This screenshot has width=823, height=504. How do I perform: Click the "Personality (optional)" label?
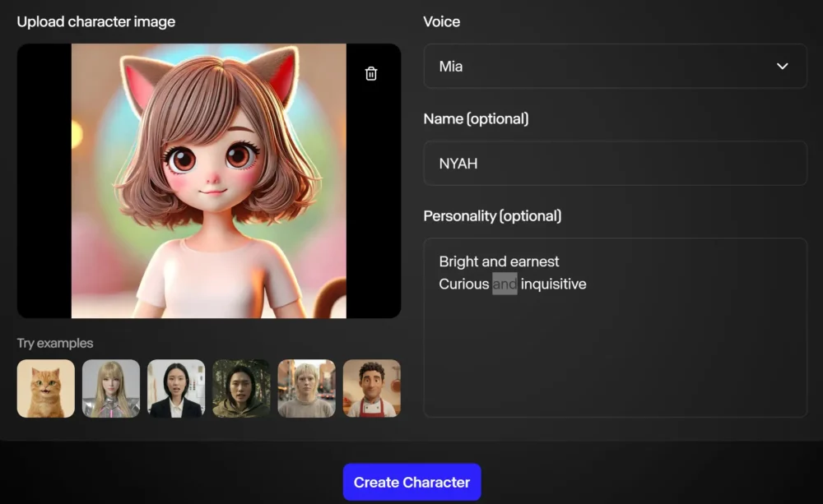[x=492, y=216]
